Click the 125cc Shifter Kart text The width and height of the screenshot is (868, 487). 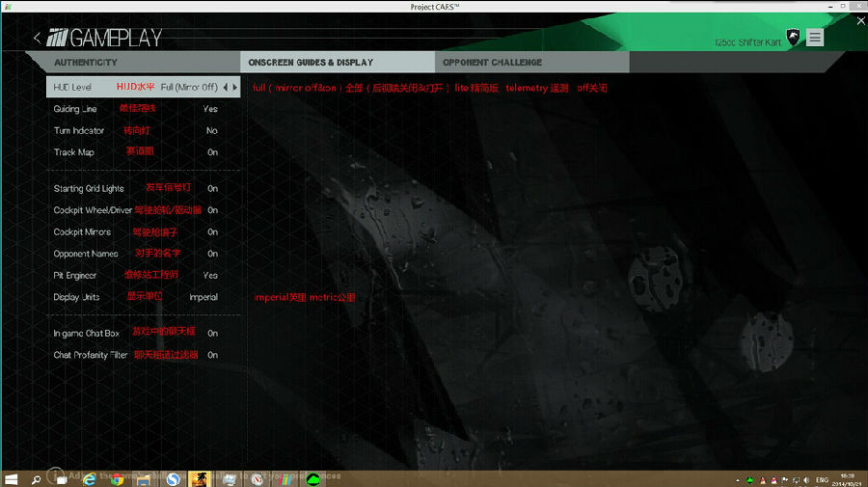coord(747,42)
